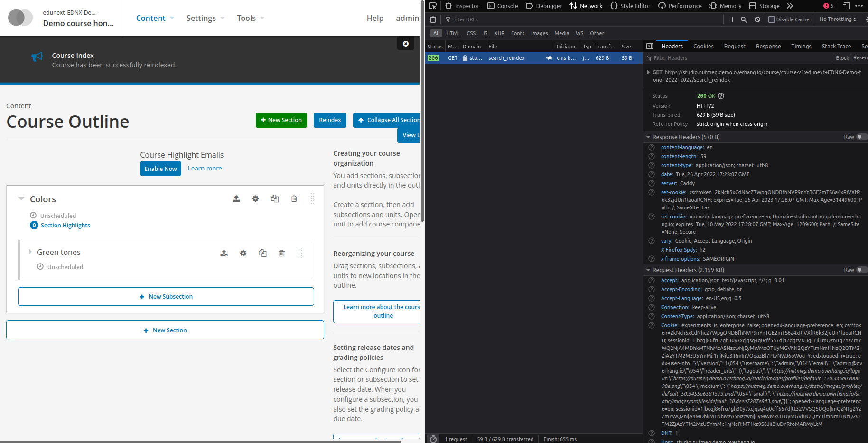Switch to the Cookies tab
Image resolution: width=868 pixels, height=443 pixels.
click(703, 46)
